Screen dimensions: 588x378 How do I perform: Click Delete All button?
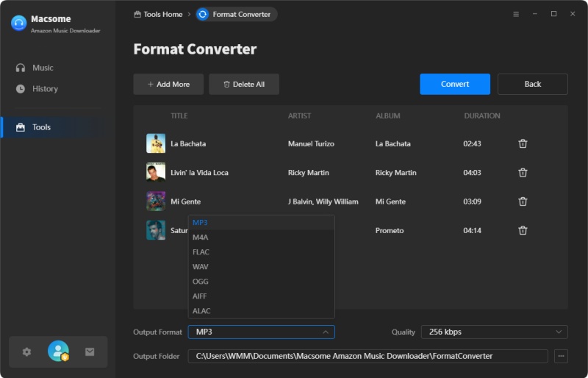pos(244,84)
